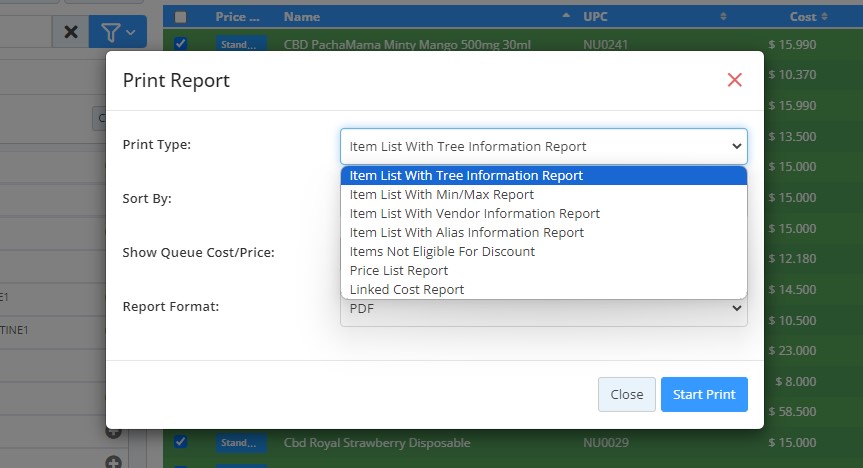The image size is (863, 468).
Task: Click the Start Print button
Action: (x=704, y=394)
